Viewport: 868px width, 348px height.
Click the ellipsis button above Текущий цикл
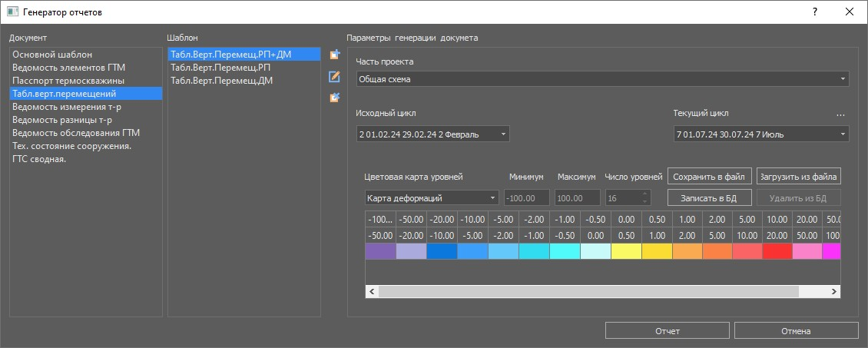[840, 114]
